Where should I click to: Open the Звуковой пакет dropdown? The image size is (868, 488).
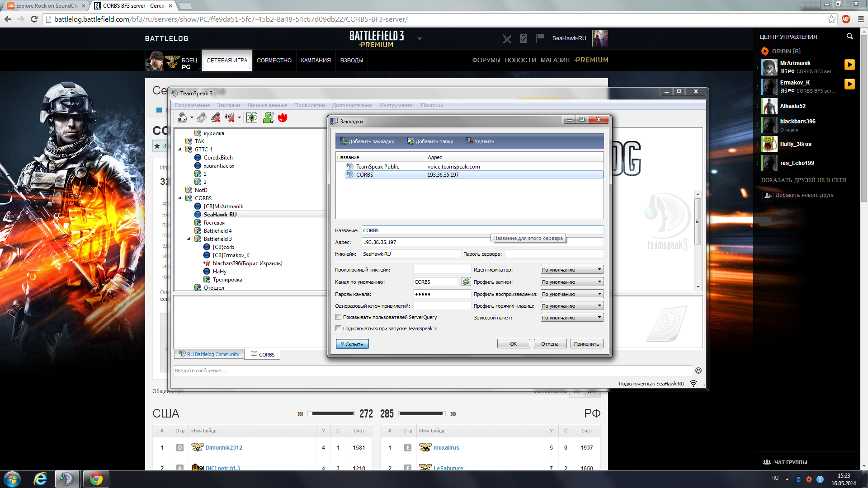(x=572, y=318)
